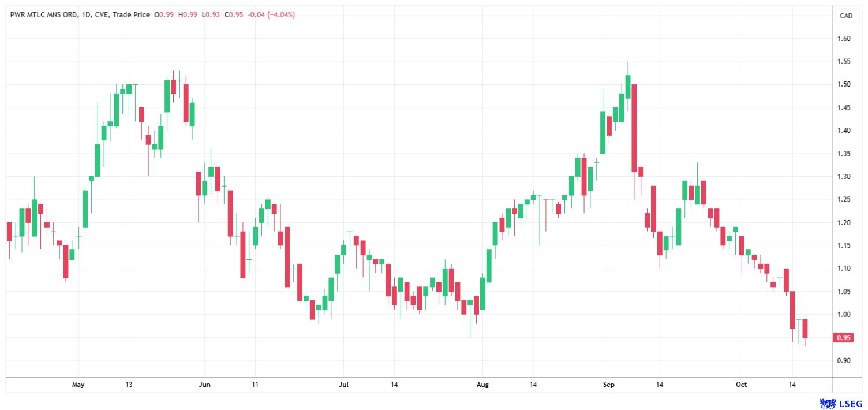Click the 1.40 price axis label
This screenshot has width=868, height=410.
[844, 131]
